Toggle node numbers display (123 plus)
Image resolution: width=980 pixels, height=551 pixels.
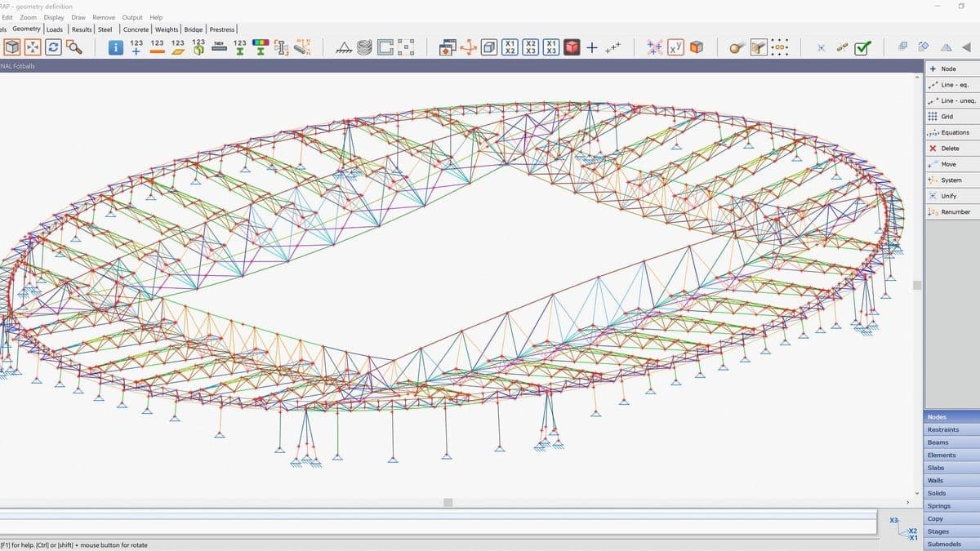click(x=136, y=47)
